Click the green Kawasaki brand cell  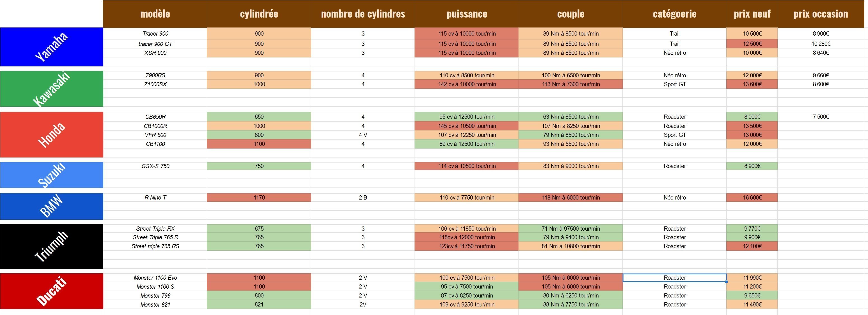tap(52, 89)
